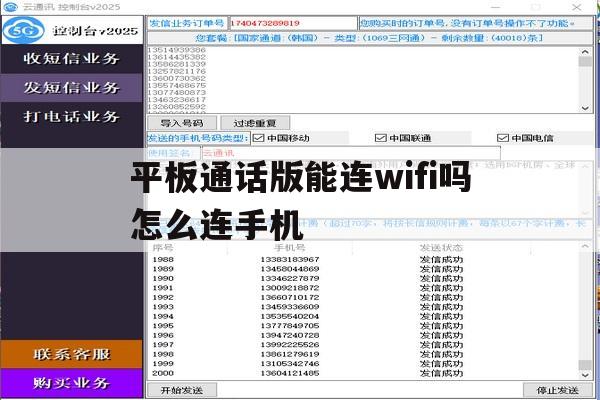This screenshot has height=400, width=600.
Task: Click phone number 13346227879
Action: [290, 278]
